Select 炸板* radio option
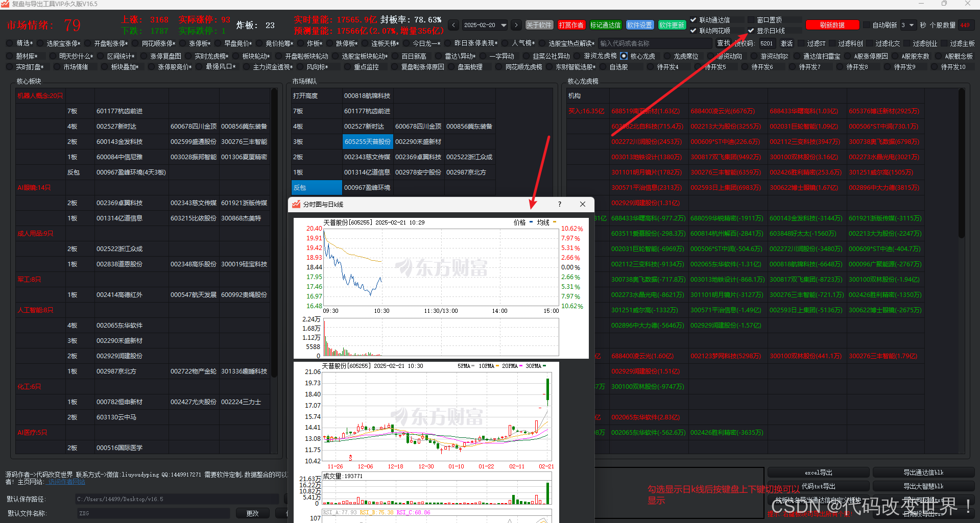980x523 pixels. pyautogui.click(x=300, y=43)
